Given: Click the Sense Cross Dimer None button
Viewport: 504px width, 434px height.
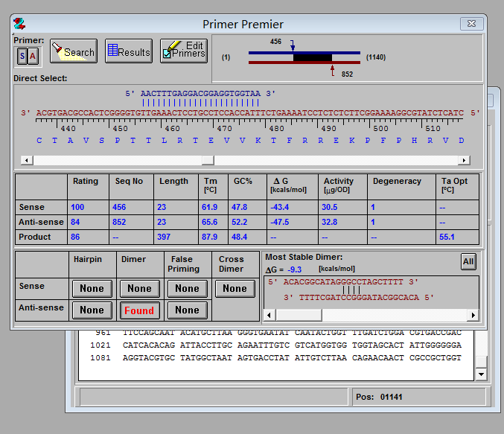Looking at the screenshot, I should [234, 289].
